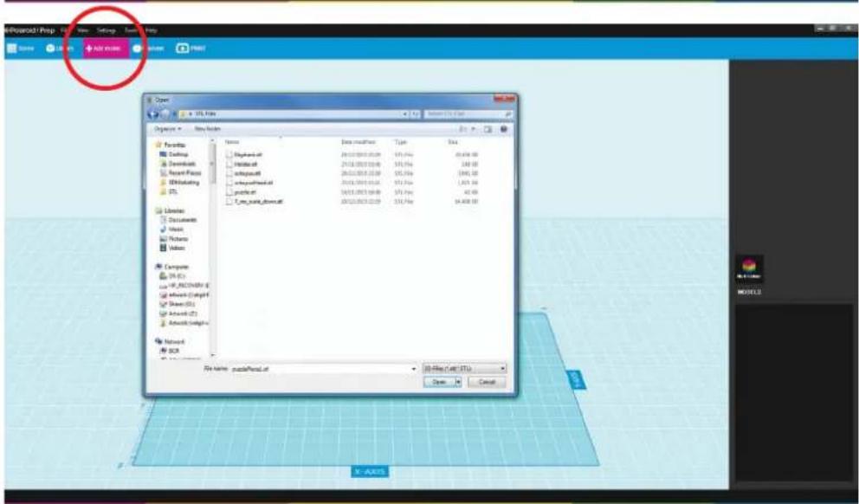This screenshot has height=504, width=859.
Task: Go forward in the Open dialog
Action: click(165, 114)
